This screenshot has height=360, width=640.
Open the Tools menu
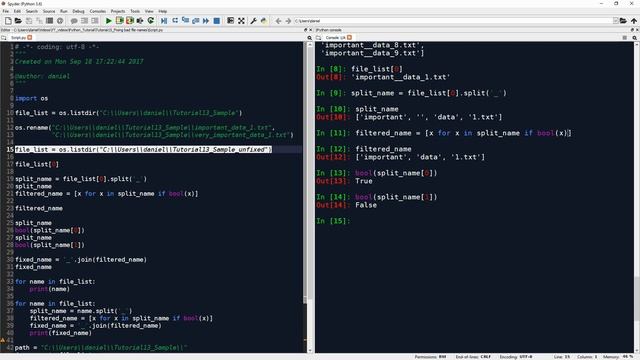coord(135,11)
